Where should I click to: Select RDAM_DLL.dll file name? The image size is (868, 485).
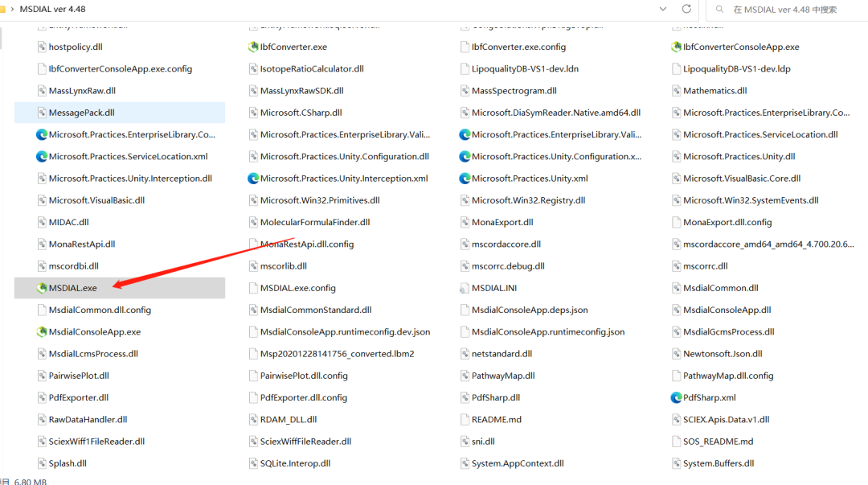click(x=289, y=420)
